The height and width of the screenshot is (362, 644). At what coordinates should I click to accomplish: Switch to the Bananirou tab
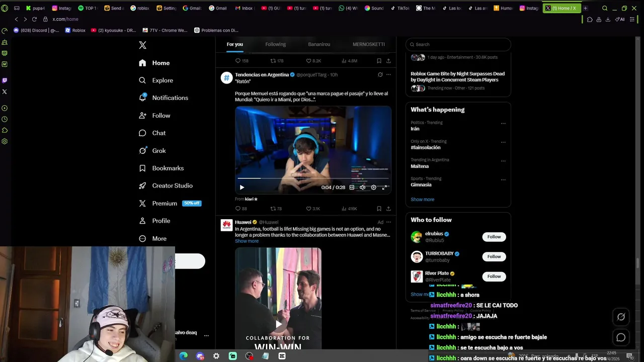tap(319, 44)
